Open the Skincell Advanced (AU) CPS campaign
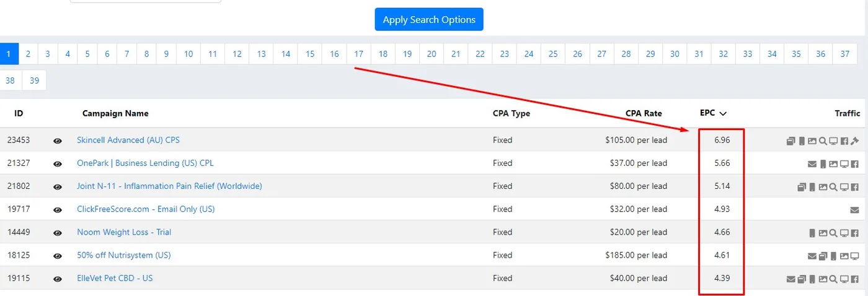The width and height of the screenshot is (868, 296). pyautogui.click(x=128, y=140)
